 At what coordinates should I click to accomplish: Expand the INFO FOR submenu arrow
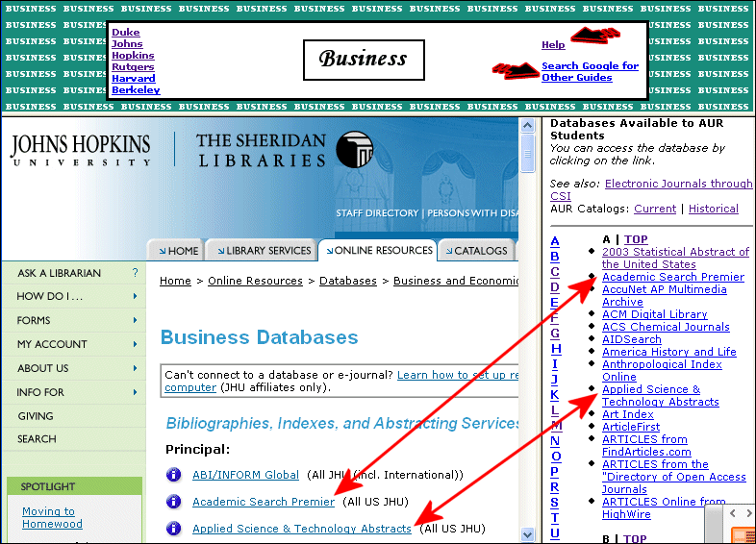tap(135, 392)
